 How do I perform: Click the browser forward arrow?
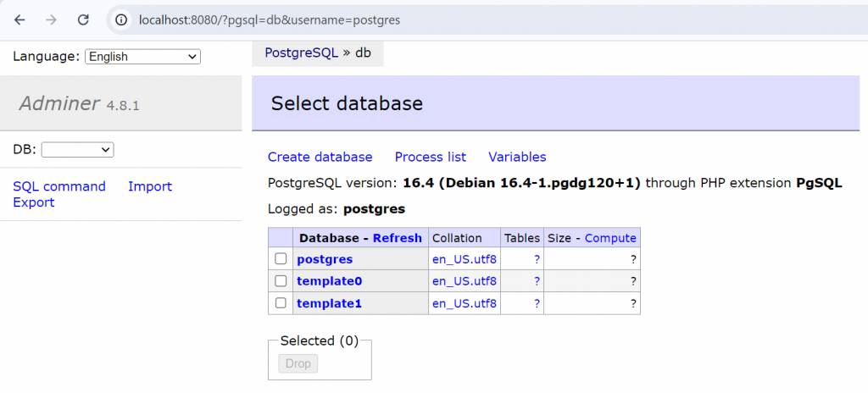[52, 20]
